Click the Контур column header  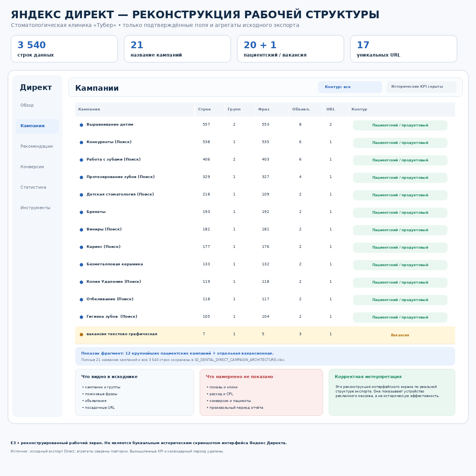[x=402, y=109]
